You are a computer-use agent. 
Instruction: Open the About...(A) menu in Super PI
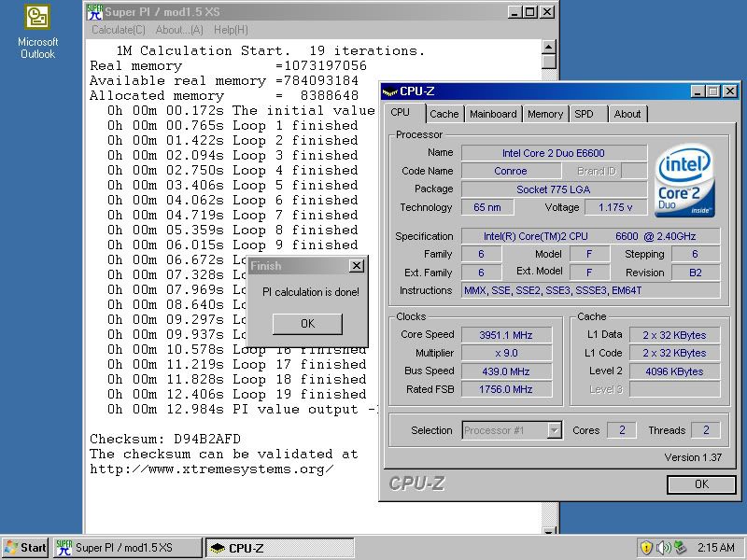(x=179, y=30)
